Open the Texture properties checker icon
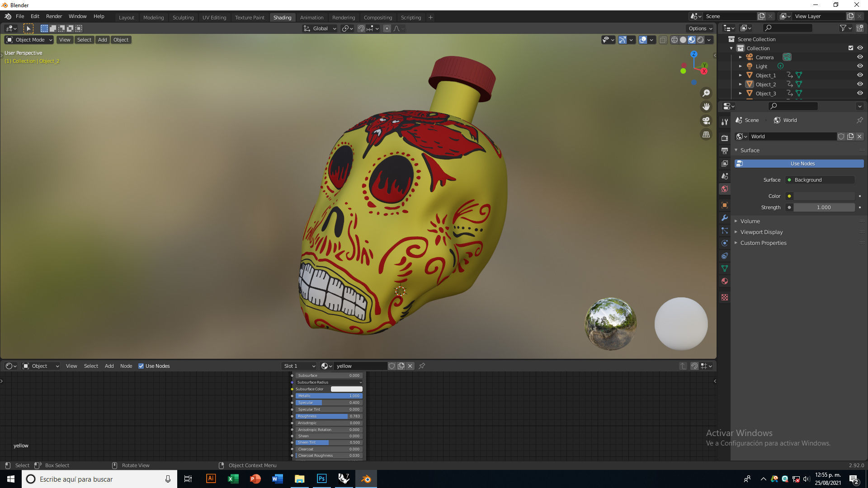The image size is (868, 488). click(725, 297)
